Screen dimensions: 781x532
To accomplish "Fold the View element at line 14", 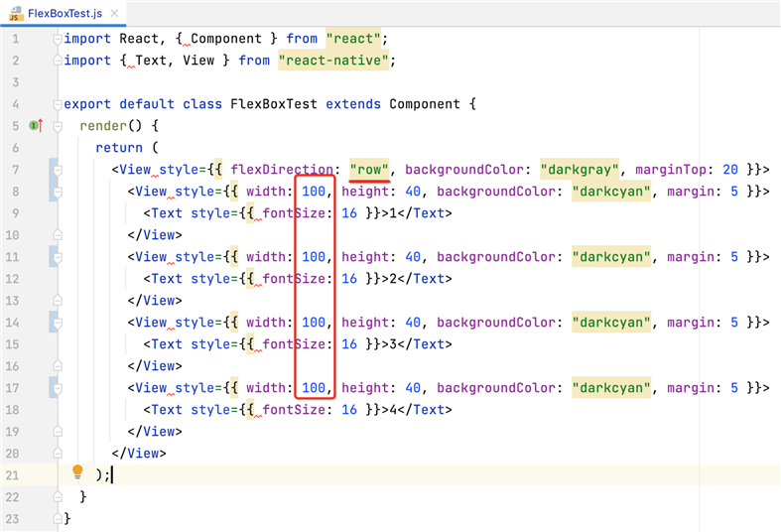I will coord(58,323).
